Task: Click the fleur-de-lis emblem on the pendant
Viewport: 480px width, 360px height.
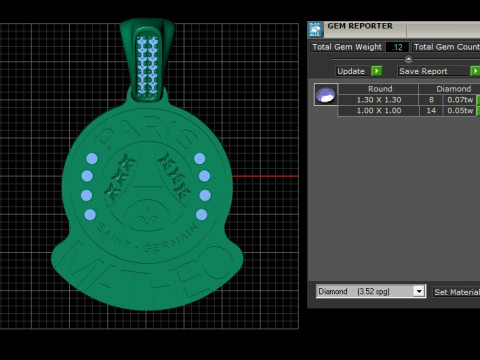Action: tap(146, 215)
